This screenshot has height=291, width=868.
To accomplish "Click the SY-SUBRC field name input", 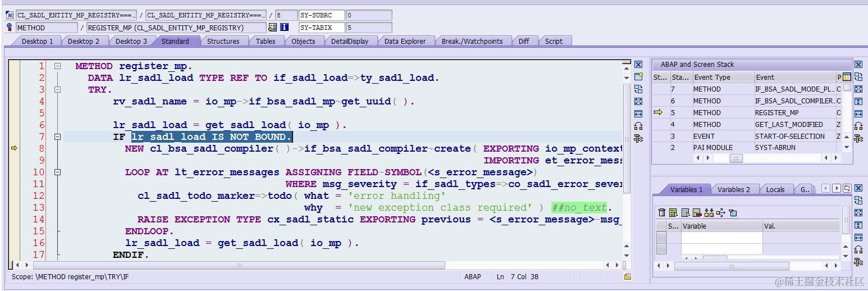I will (x=321, y=15).
